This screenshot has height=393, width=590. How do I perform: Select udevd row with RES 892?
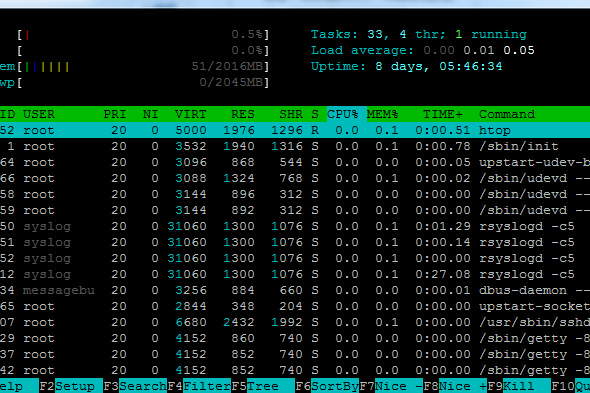click(295, 210)
